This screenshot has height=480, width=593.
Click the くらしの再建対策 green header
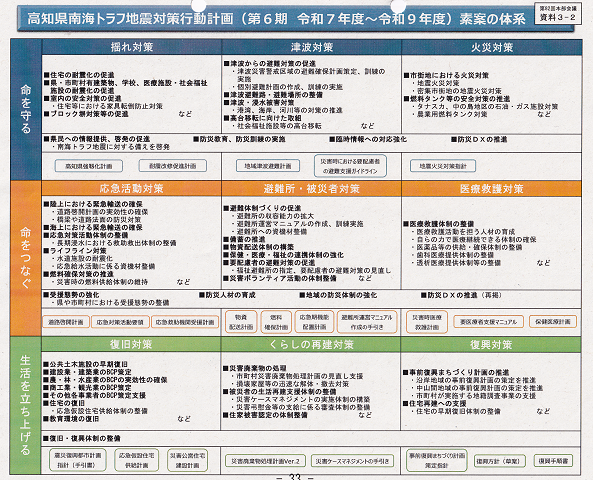click(311, 344)
